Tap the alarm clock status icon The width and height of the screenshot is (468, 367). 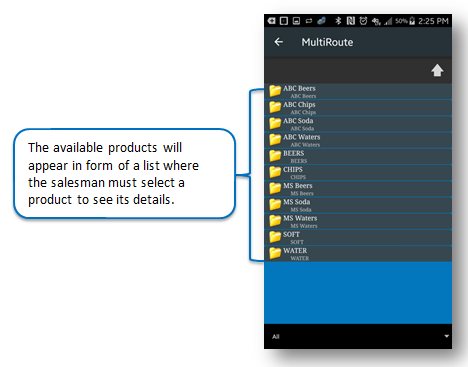point(363,21)
